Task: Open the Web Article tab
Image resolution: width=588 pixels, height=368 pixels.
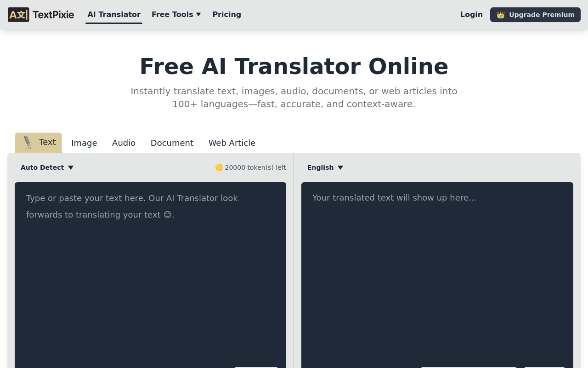Action: pyautogui.click(x=232, y=143)
